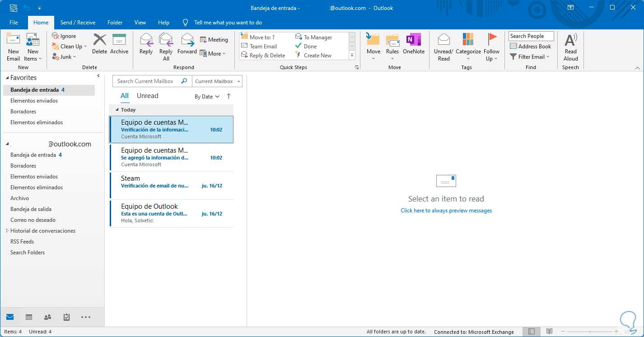Open the Categorize color menu
The width and height of the screenshot is (644, 337).
coord(468,47)
